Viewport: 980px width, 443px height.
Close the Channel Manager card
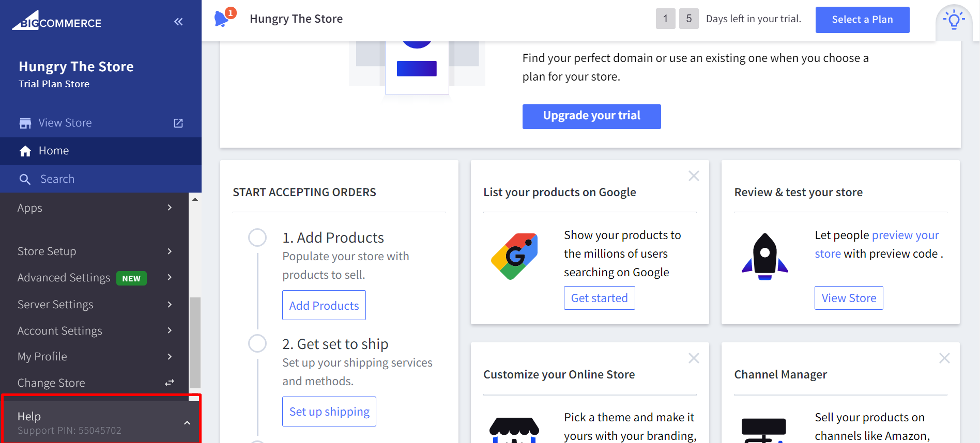click(944, 358)
